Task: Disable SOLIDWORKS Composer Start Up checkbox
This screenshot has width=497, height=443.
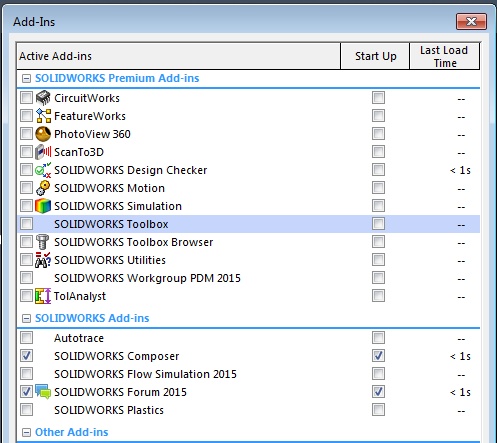Action: coord(378,356)
